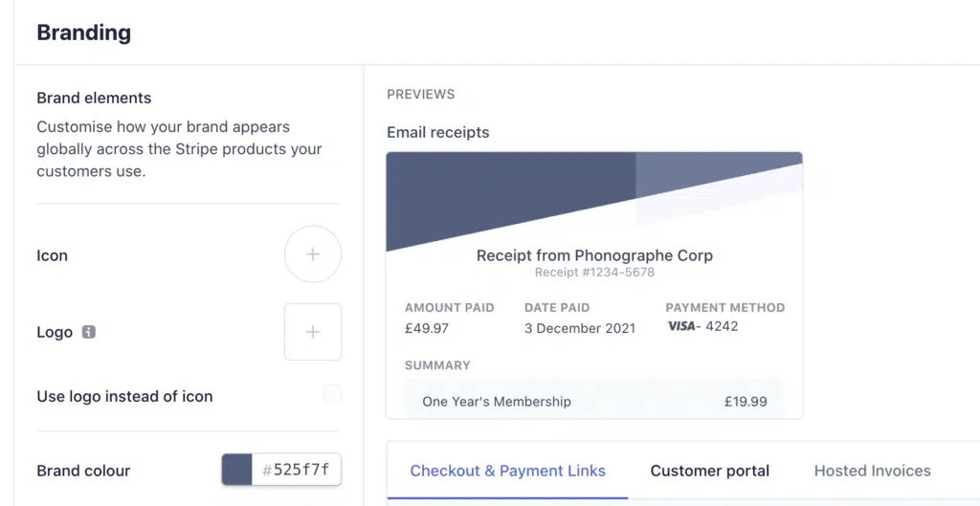The width and height of the screenshot is (980, 506).
Task: Click the plus to upload an Icon
Action: (312, 254)
